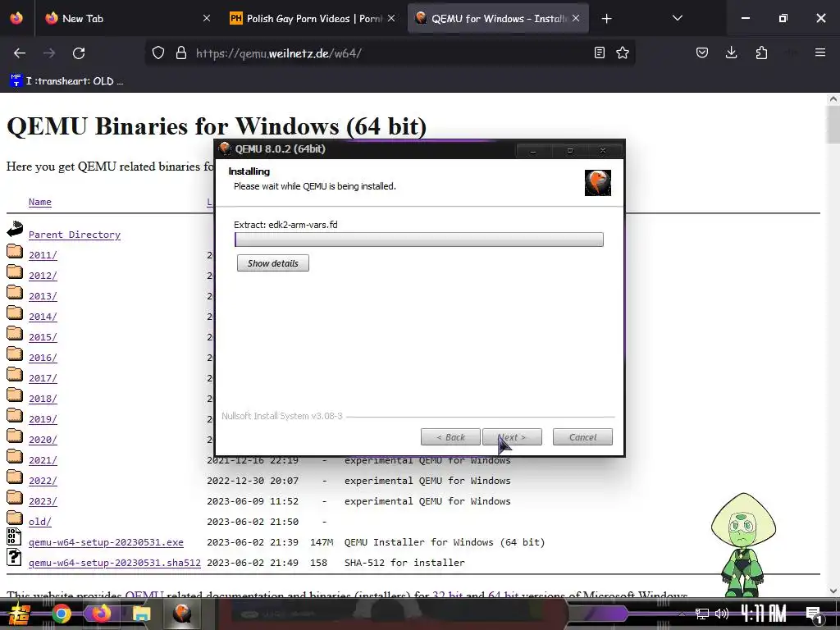
Task: Click the Peridot desktop mascot character
Action: pyautogui.click(x=743, y=545)
